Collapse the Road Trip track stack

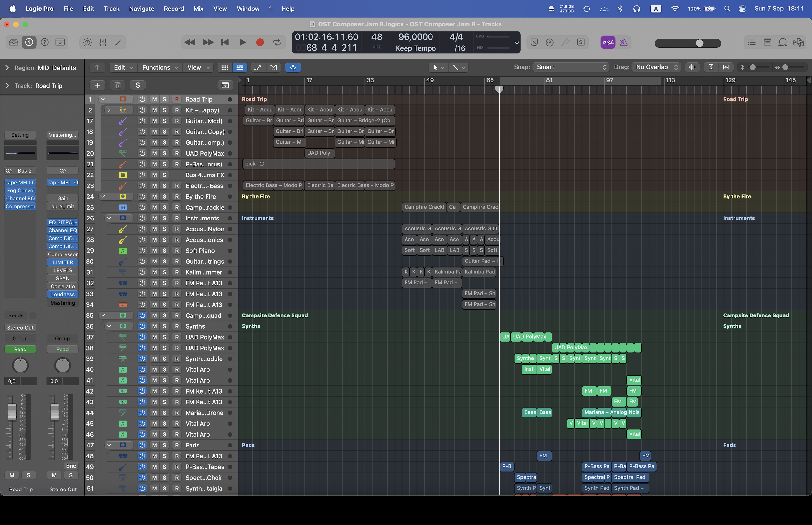(103, 99)
